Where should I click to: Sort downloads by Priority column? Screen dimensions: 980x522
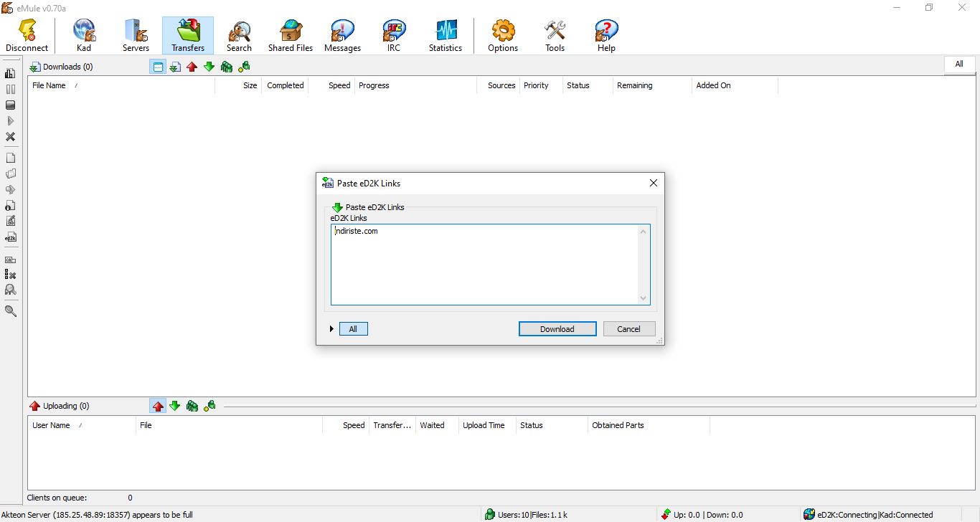(541, 85)
